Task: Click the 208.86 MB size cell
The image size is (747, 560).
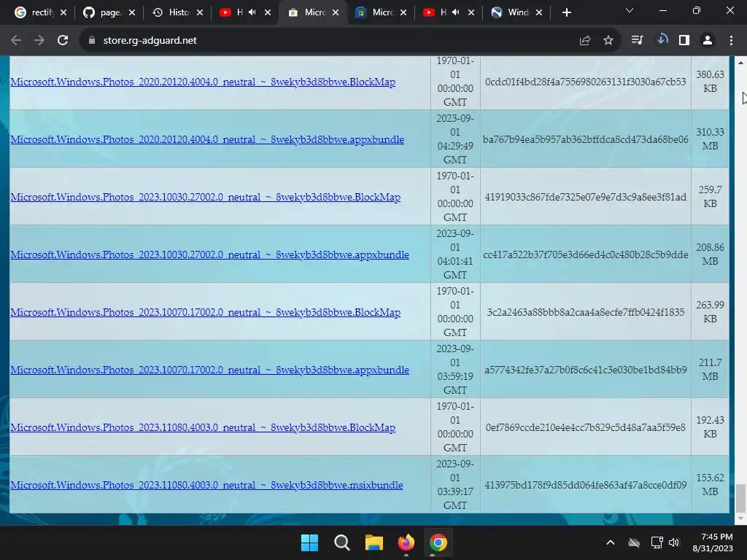Action: (x=710, y=254)
